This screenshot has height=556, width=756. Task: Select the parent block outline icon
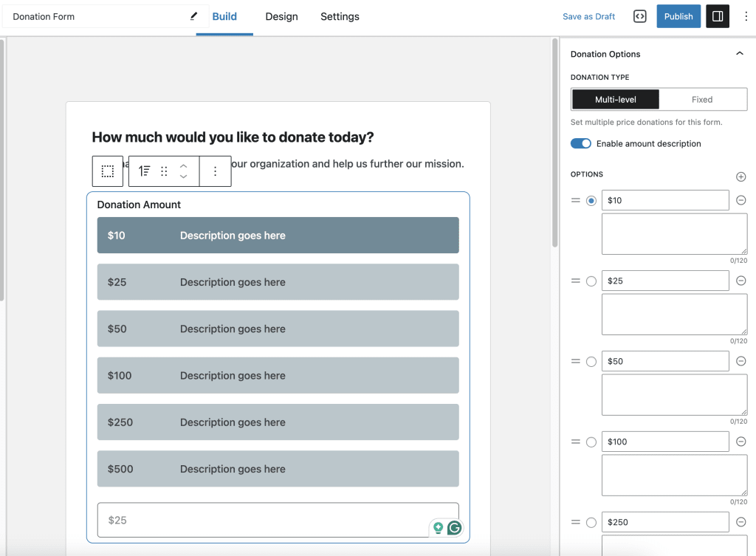(108, 171)
